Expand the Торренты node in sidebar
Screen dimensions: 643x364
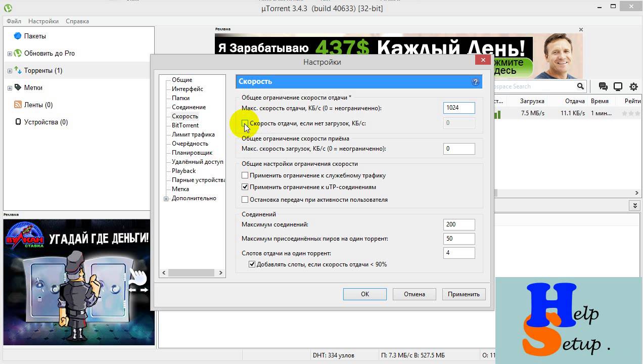tap(10, 71)
